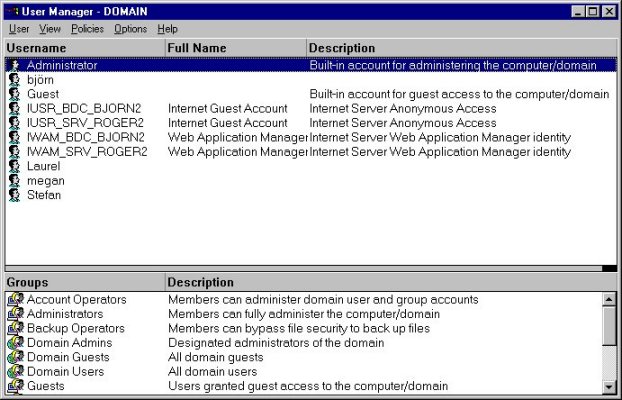Select the IWAM_BDC_BJORN2 user icon
Screen dimensions: 622x400
14,137
